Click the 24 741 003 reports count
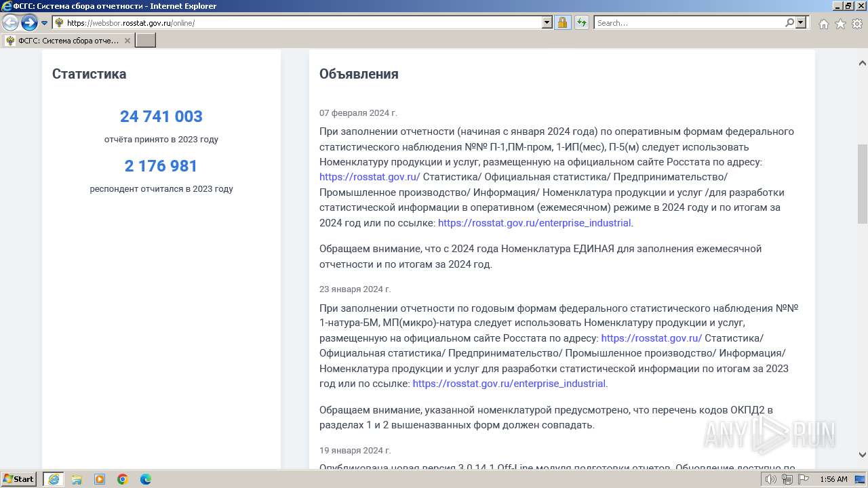This screenshot has height=488, width=868. 161,117
